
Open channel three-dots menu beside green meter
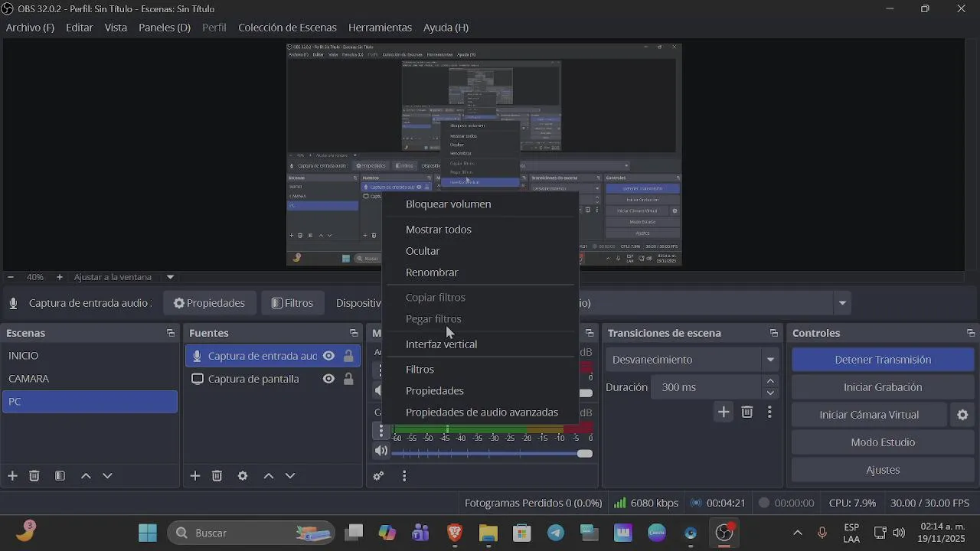(x=381, y=431)
